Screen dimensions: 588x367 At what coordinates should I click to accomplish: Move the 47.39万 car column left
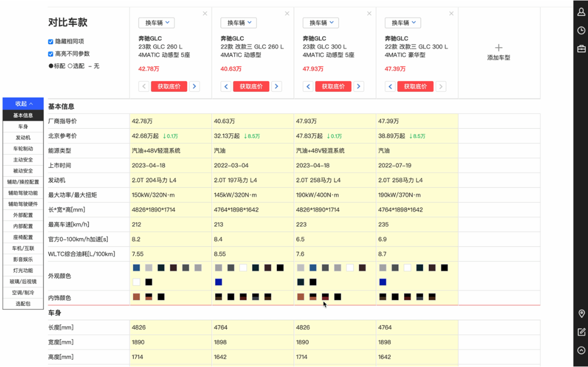(390, 86)
